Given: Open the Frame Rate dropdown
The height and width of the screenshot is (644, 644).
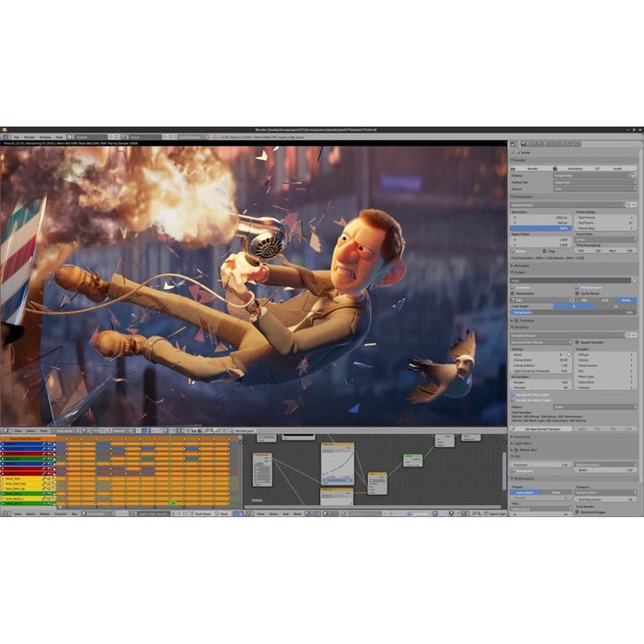Looking at the screenshot, I should point(604,239).
